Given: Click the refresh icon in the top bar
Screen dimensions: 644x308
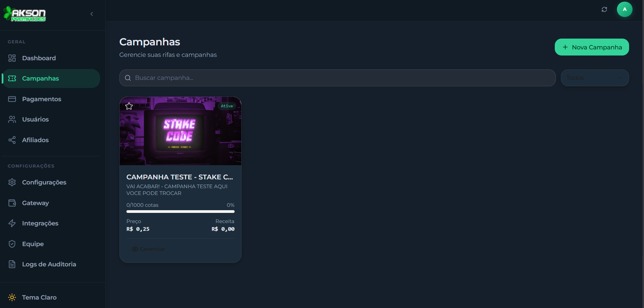Looking at the screenshot, I should [604, 9].
